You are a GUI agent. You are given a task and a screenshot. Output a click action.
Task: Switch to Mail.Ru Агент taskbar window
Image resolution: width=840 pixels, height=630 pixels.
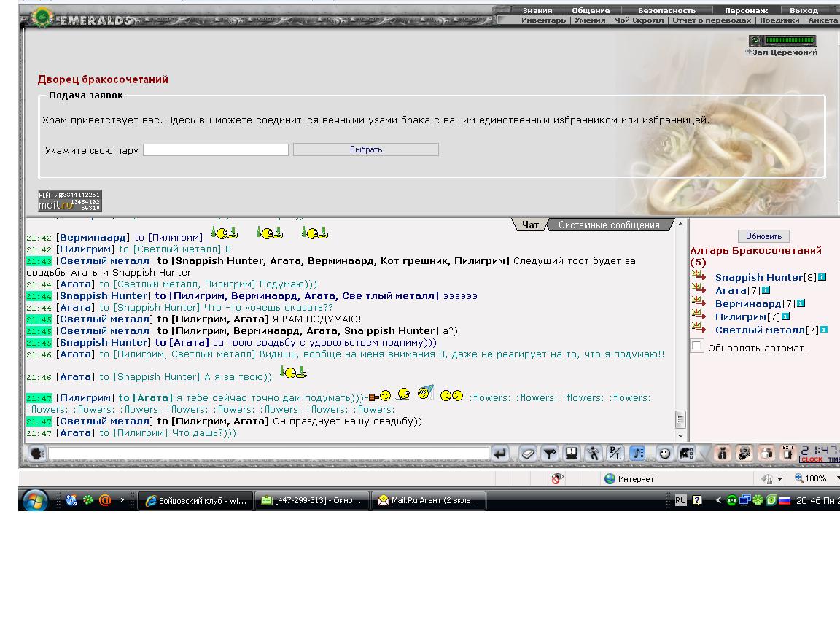pos(429,500)
